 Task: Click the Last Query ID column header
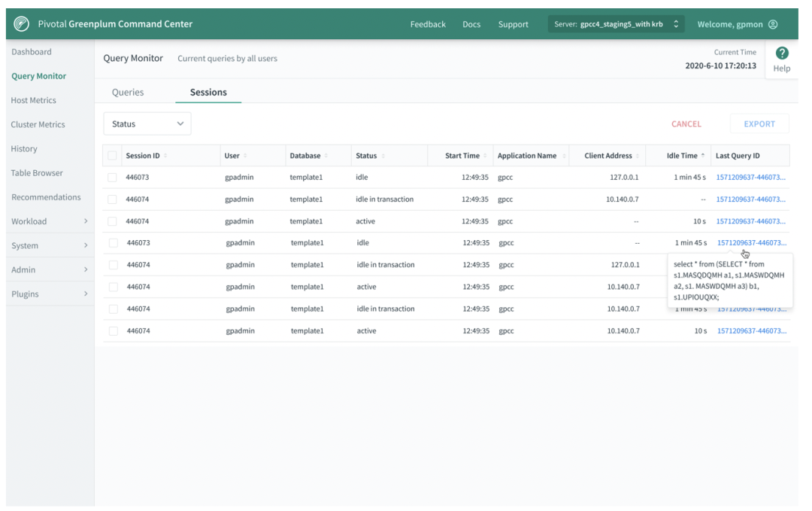738,156
